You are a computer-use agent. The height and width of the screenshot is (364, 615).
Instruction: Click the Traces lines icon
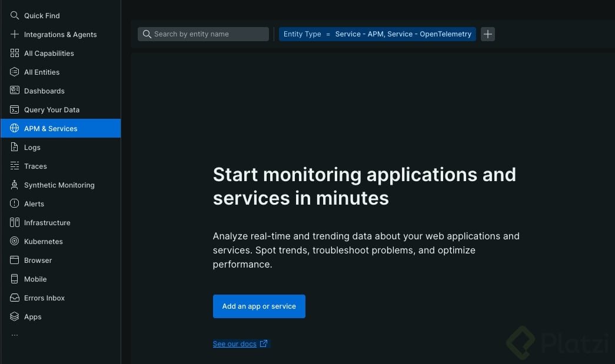[x=15, y=166]
